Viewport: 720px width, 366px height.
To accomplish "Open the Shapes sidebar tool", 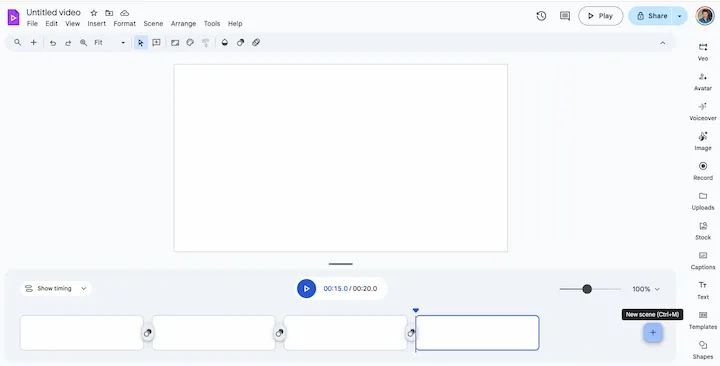I will (703, 350).
